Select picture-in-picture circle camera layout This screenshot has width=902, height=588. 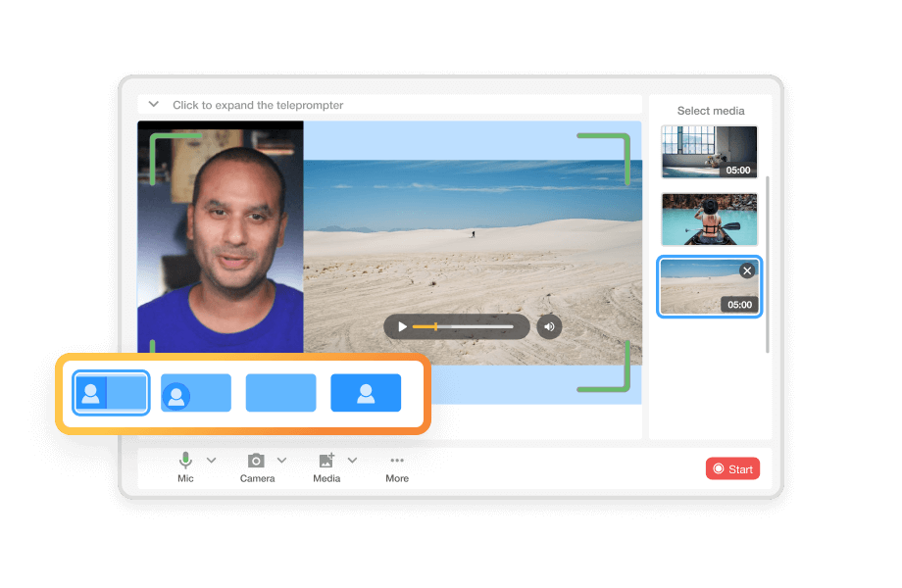pyautogui.click(x=196, y=393)
